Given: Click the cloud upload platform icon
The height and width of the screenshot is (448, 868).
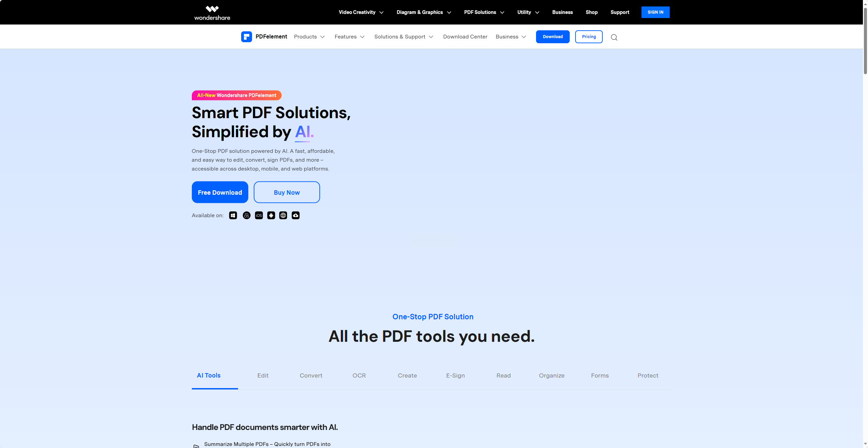Looking at the screenshot, I should point(296,215).
